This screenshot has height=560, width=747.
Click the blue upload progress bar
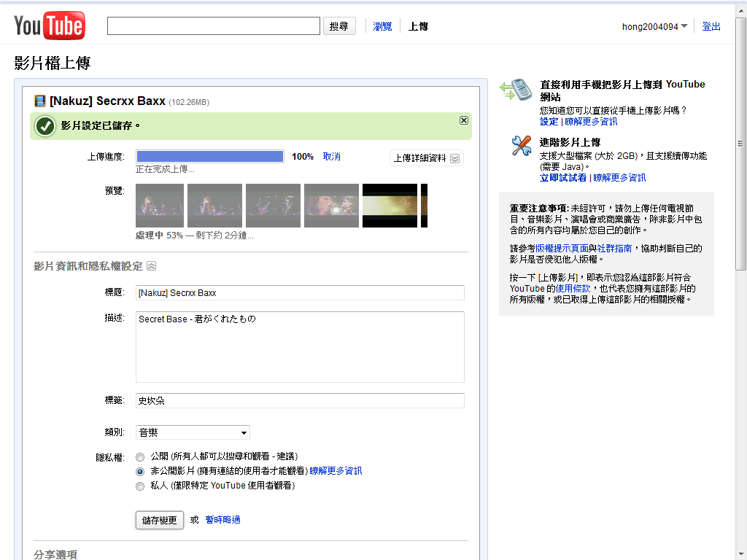coord(210,157)
